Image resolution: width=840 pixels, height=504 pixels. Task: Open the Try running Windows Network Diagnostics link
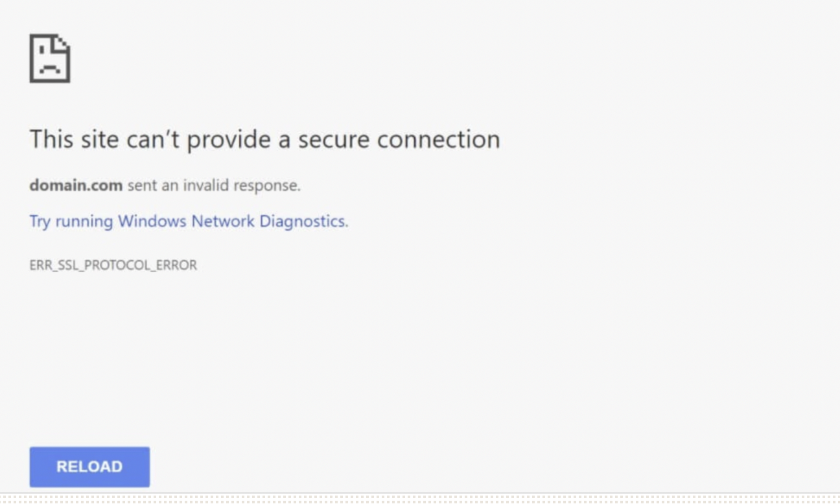(x=189, y=222)
